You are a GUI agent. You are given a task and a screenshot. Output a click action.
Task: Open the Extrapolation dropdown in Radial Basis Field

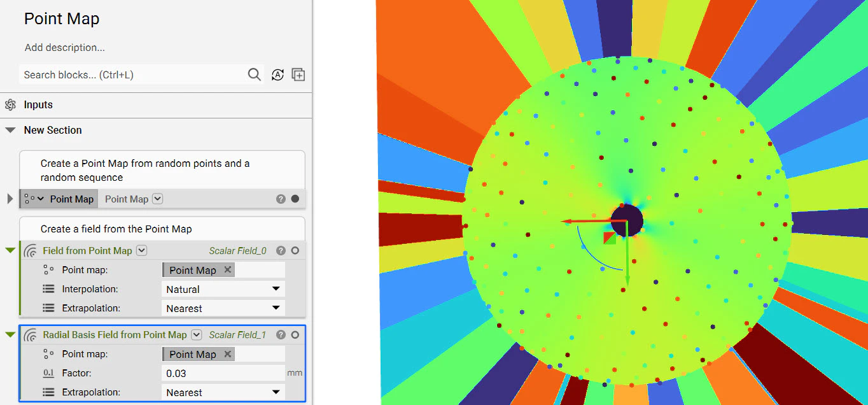223,392
